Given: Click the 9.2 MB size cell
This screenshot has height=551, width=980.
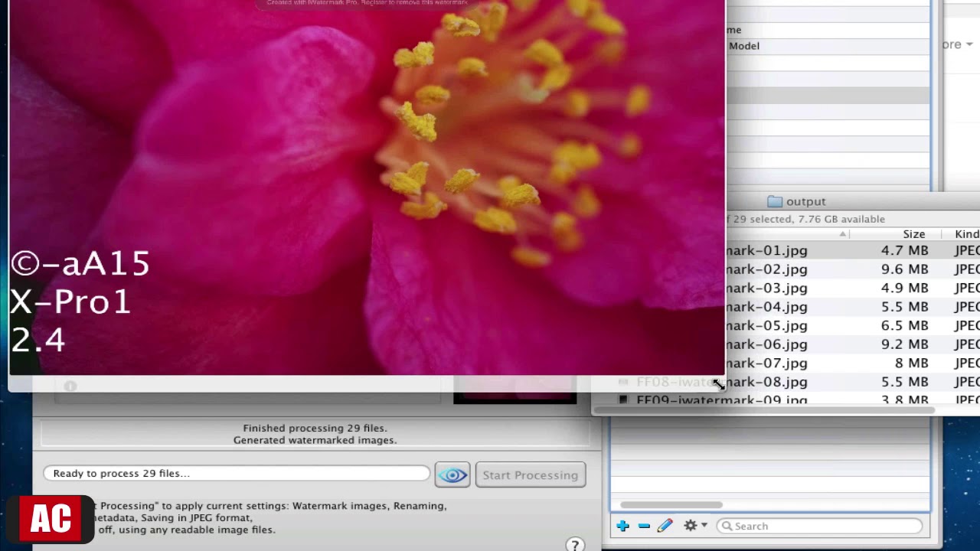Looking at the screenshot, I should pos(904,344).
